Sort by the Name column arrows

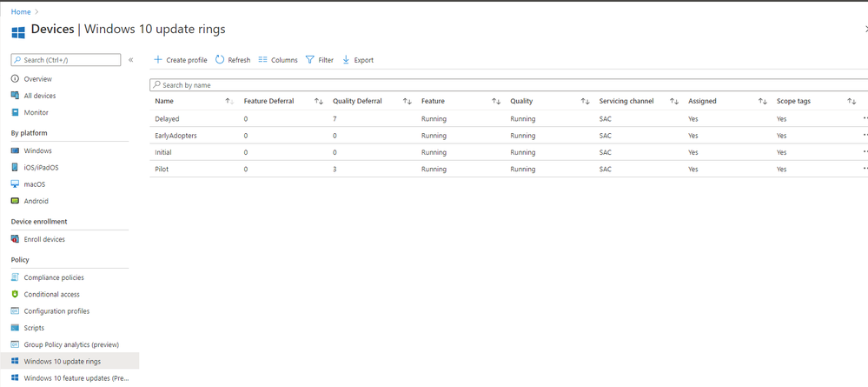[229, 101]
